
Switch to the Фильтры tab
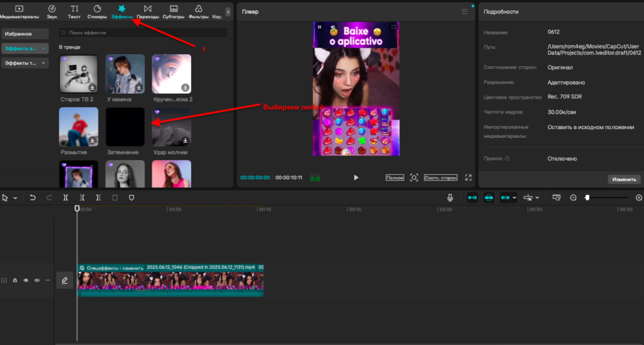click(198, 12)
